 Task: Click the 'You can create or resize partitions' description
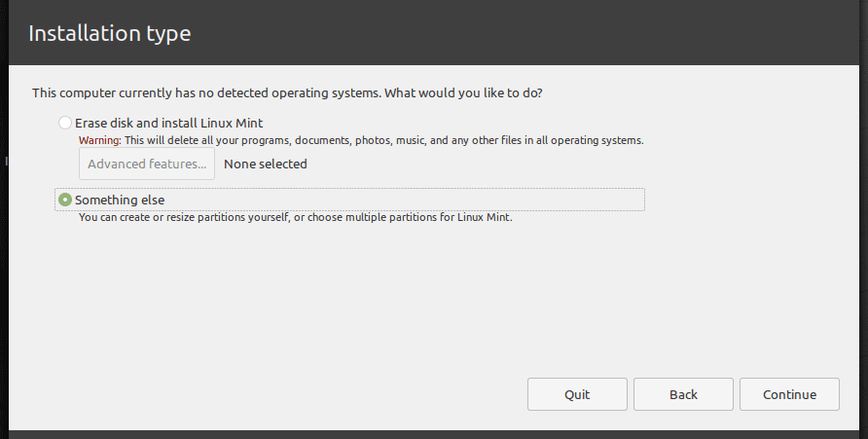296,217
